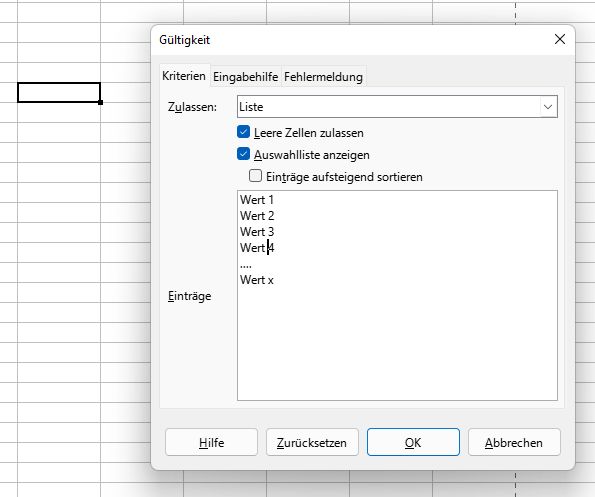595x497 pixels.
Task: Click the Wert 3 line in entries
Action: click(257, 231)
